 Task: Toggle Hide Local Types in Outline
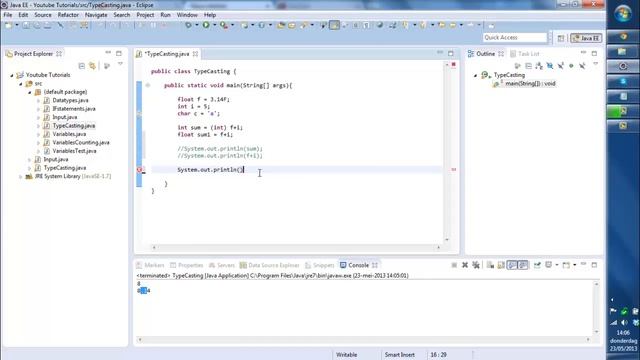pyautogui.click(x=582, y=66)
